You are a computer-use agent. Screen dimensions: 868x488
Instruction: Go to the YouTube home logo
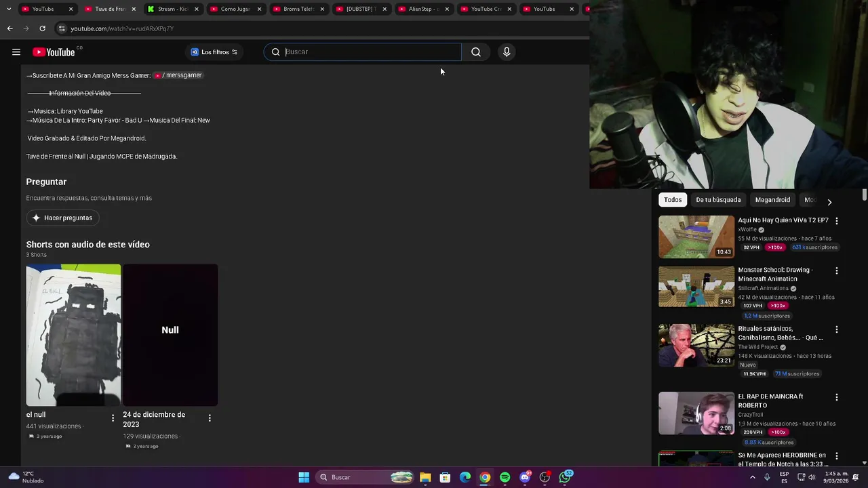54,52
